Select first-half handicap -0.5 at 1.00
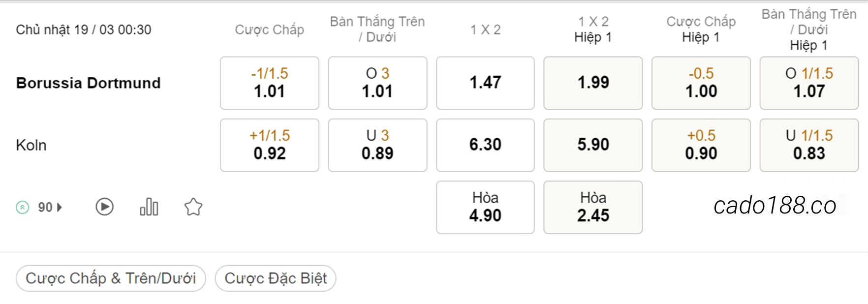Viewport: 868px width, 304px height. (x=701, y=83)
